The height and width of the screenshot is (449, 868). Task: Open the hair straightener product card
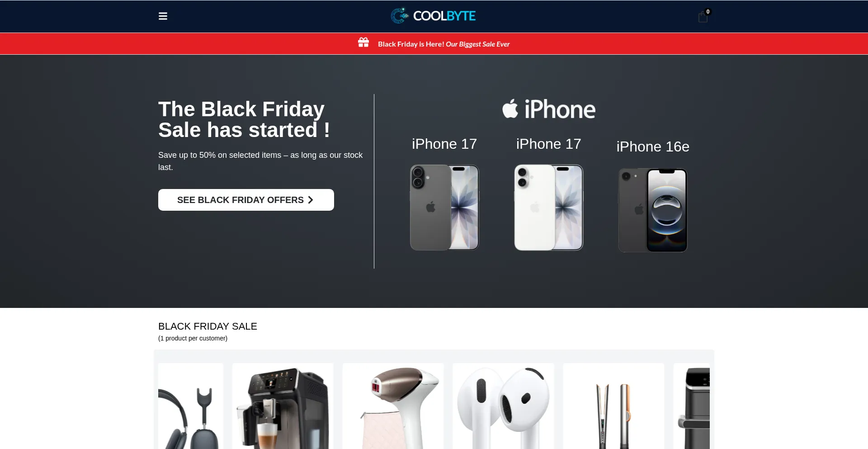click(613, 406)
